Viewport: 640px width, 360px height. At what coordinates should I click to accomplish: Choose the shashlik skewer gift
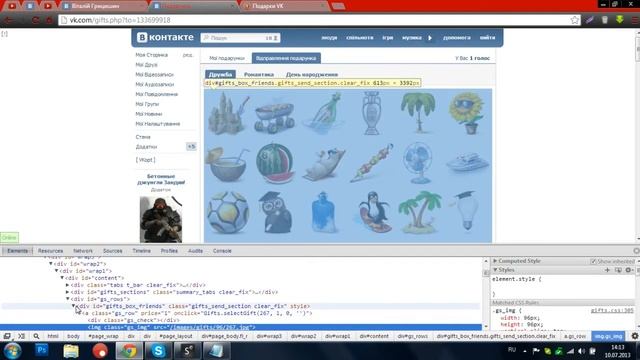(x=371, y=162)
